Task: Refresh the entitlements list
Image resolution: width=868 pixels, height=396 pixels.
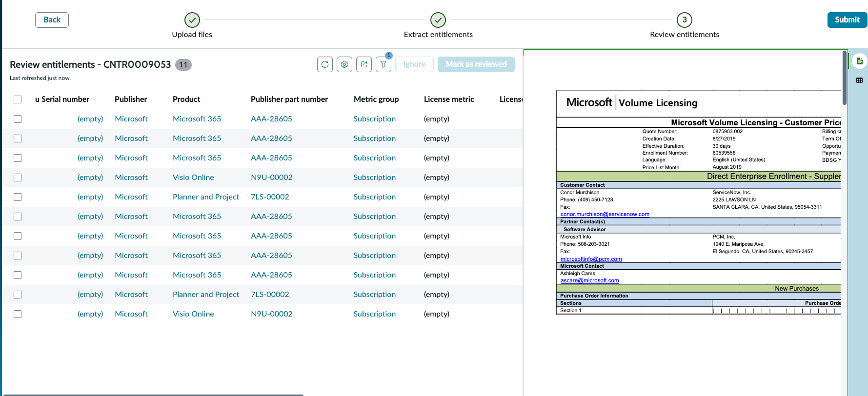Action: [x=325, y=64]
